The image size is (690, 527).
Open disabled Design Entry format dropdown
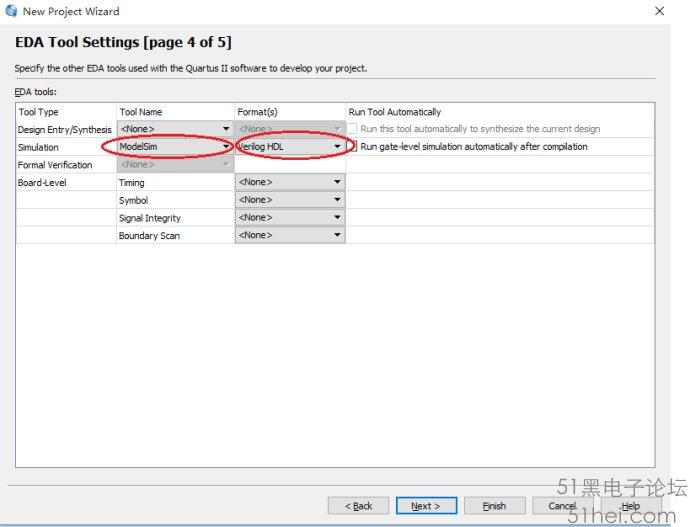pos(290,129)
